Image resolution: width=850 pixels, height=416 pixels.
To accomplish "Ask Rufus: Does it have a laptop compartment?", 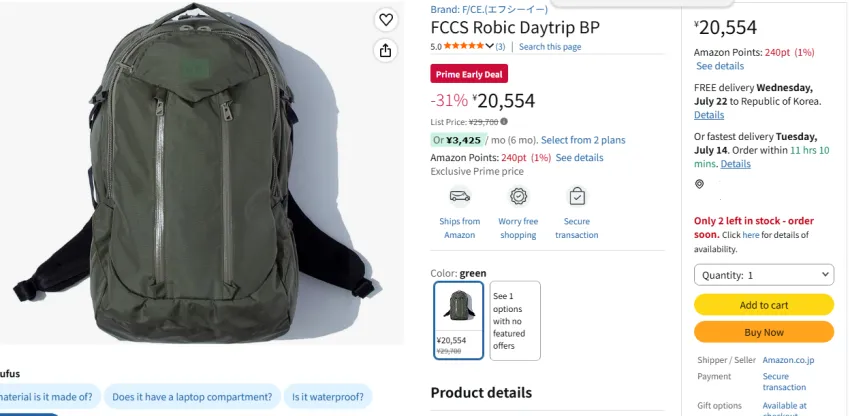I will point(192,396).
